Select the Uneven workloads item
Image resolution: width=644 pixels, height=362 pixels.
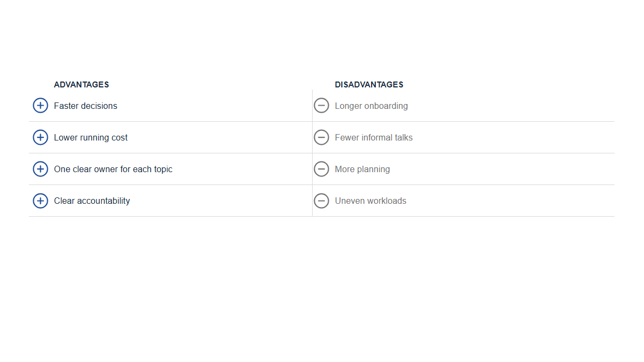(x=371, y=201)
